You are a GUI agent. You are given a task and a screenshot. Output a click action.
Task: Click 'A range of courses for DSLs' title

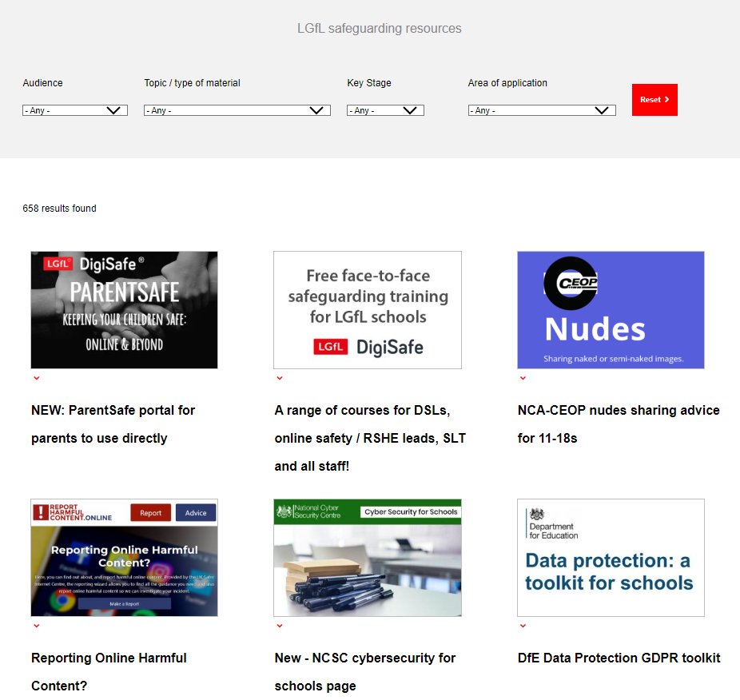tap(370, 438)
